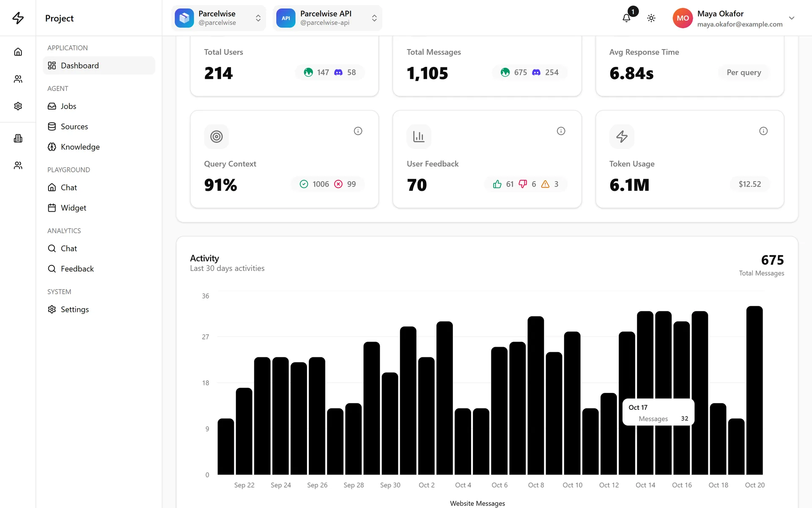Click the green web icon in Total Messages
The height and width of the screenshot is (508, 812).
[x=505, y=72]
